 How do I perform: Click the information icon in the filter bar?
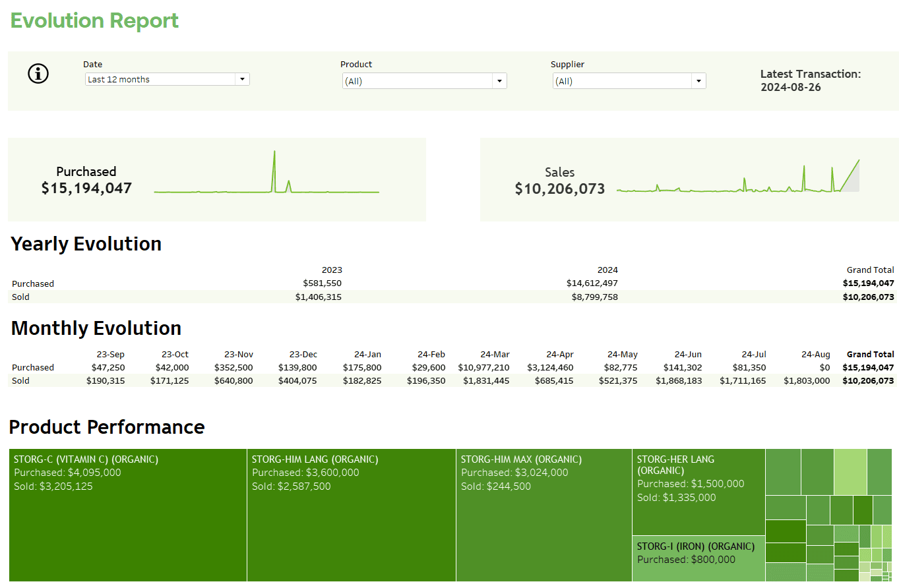(38, 74)
